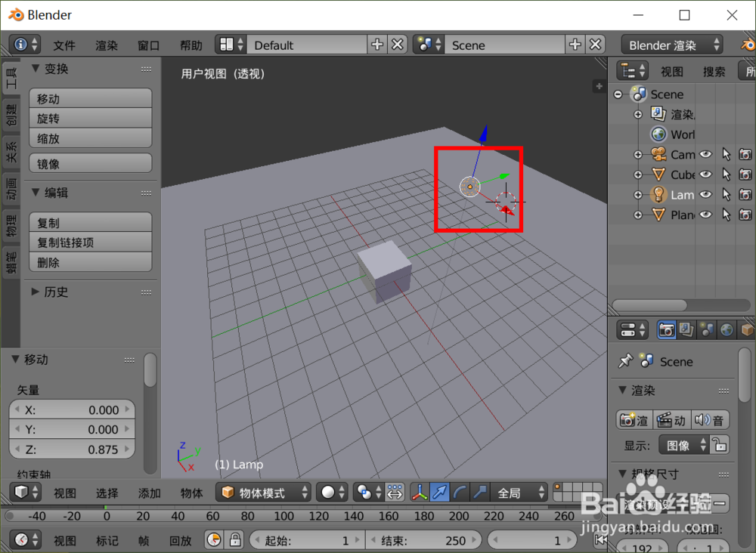Browse scenes with scene icon
756x553 pixels.
pos(429,45)
